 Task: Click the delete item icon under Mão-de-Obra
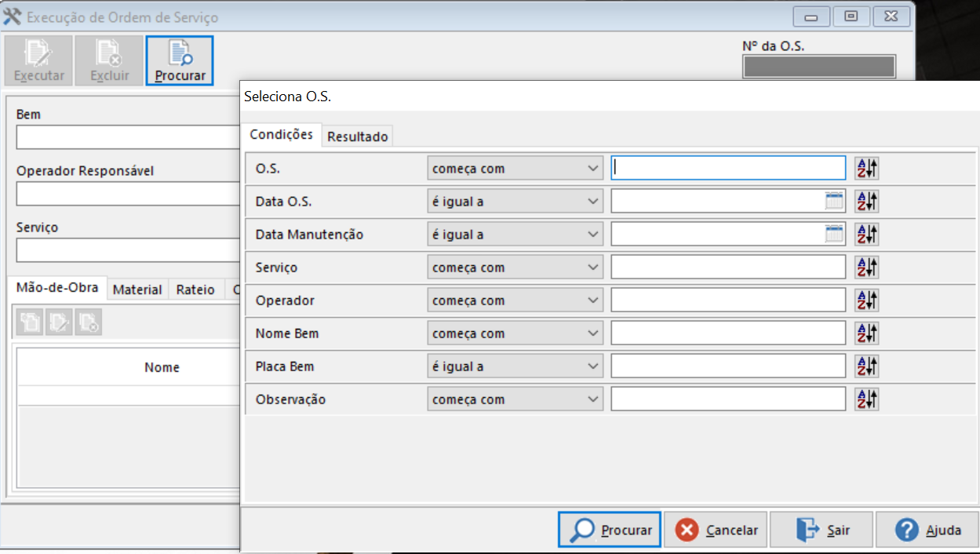click(x=88, y=322)
